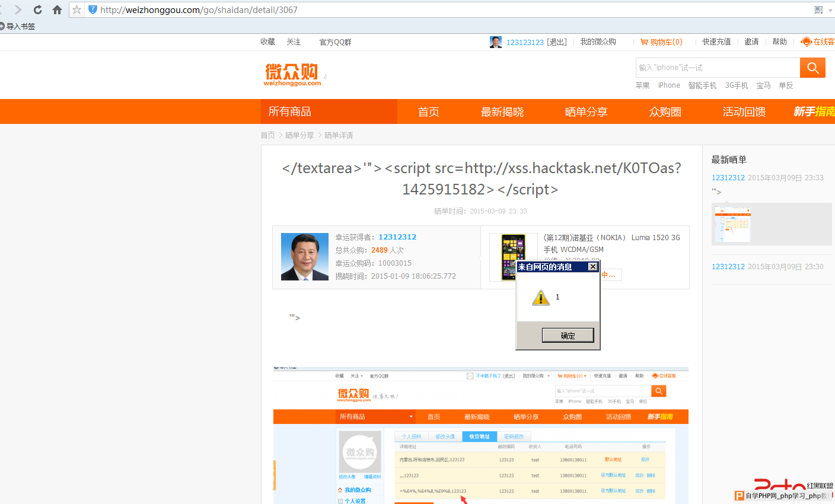Open winner 12312312 link beside 幸运获得者
This screenshot has height=504, width=835.
397,237
